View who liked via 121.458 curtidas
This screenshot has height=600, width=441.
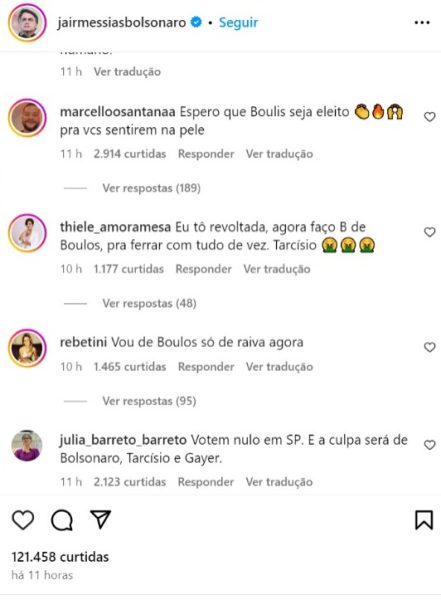[x=60, y=556]
